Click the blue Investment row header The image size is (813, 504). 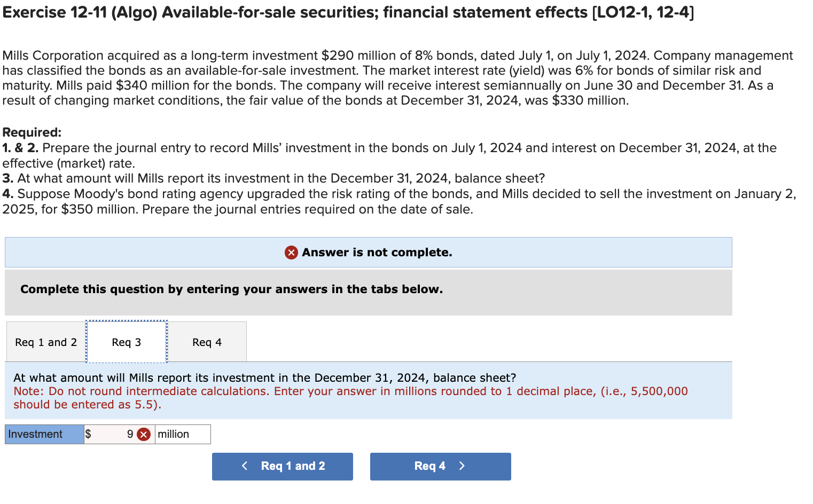43,434
